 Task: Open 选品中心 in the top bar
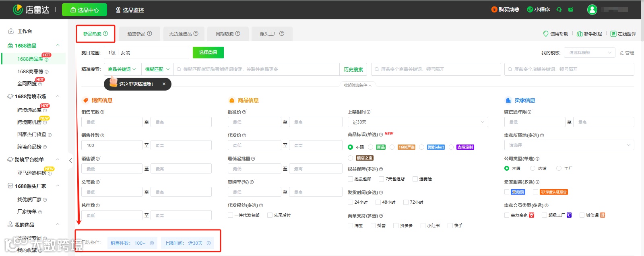[85, 10]
